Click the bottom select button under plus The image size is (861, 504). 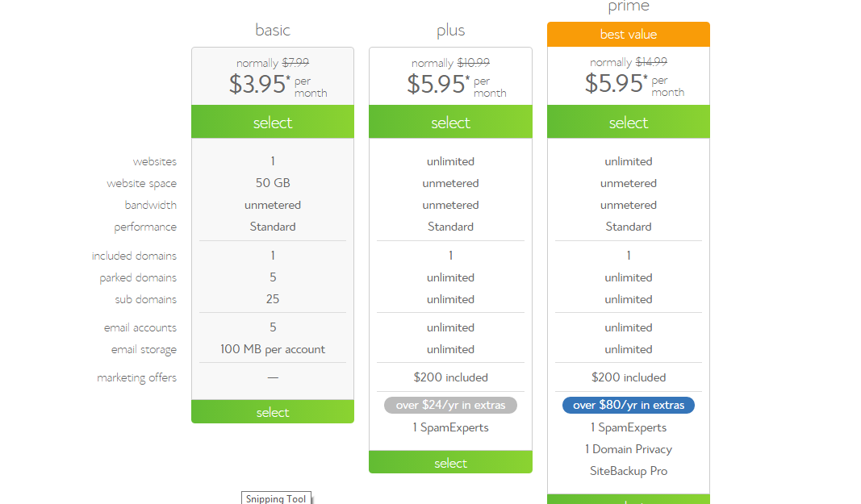(x=450, y=462)
